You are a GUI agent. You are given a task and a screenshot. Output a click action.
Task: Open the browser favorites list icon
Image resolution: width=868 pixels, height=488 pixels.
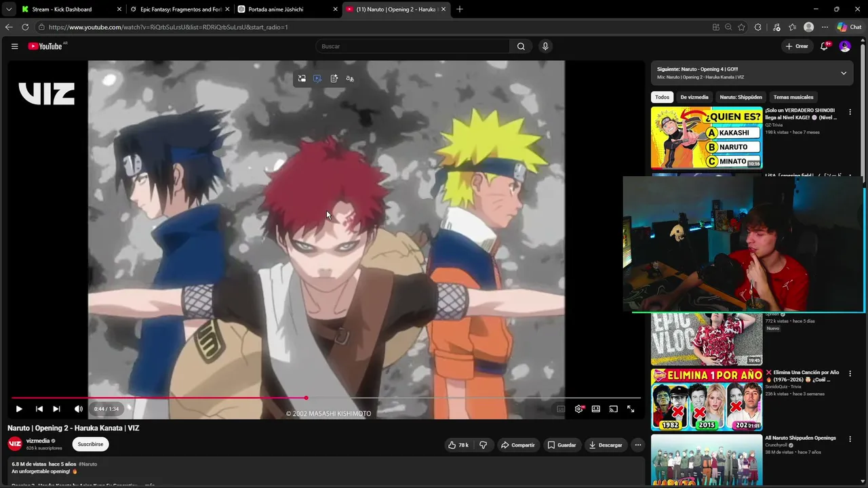tap(793, 27)
